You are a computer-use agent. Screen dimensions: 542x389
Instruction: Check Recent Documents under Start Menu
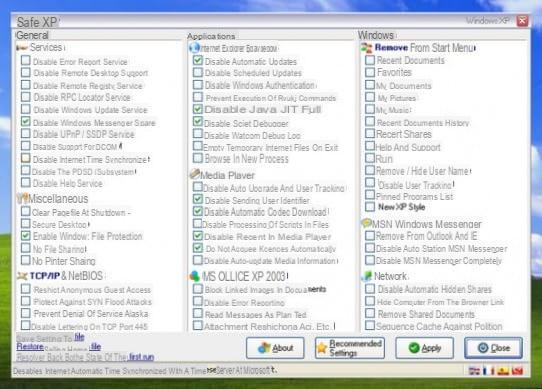[x=370, y=60]
